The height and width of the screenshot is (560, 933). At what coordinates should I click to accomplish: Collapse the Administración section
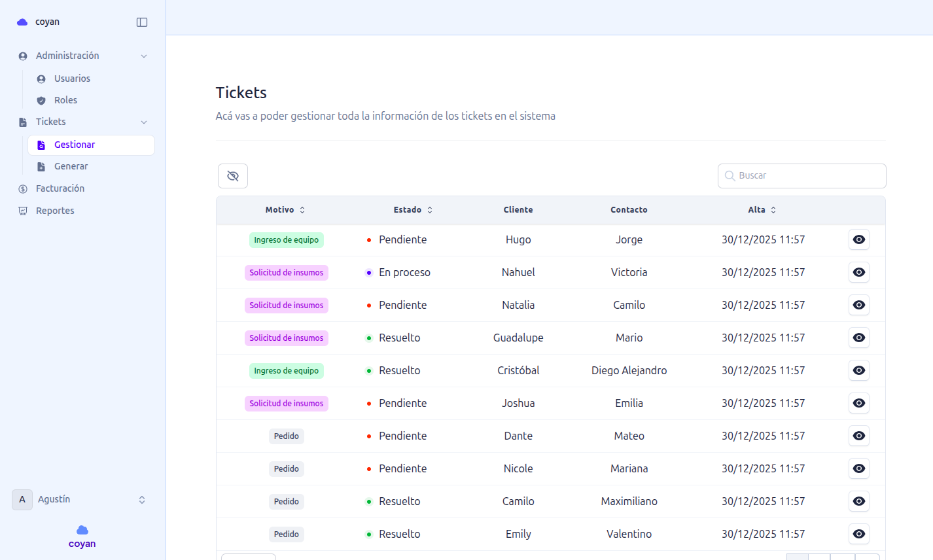[144, 56]
